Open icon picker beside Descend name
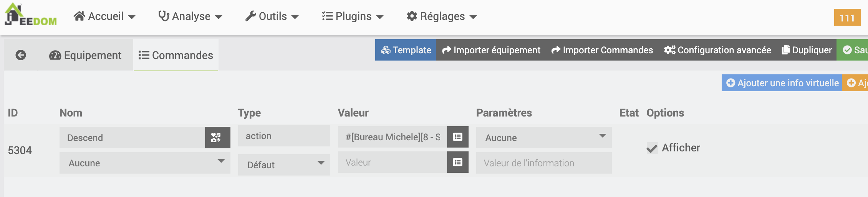 (x=217, y=138)
